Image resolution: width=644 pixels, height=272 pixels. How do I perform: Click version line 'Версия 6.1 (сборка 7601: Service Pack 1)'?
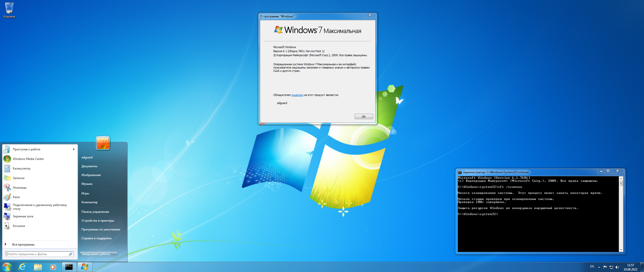(x=299, y=51)
